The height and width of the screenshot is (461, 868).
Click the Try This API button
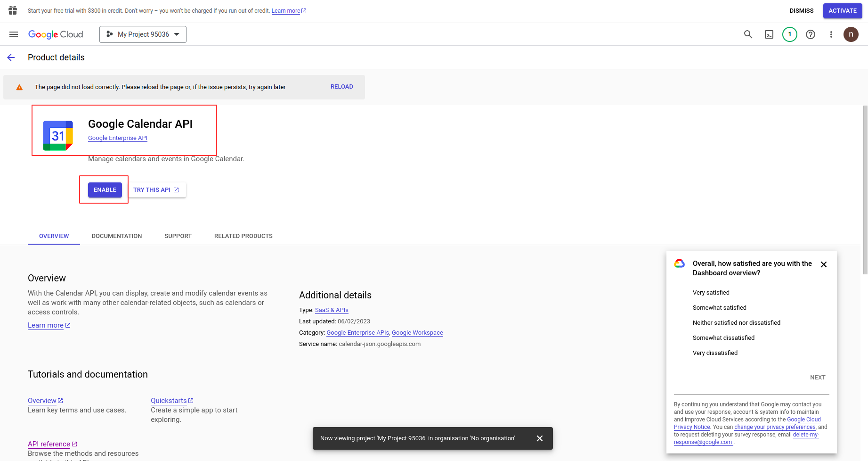(156, 190)
